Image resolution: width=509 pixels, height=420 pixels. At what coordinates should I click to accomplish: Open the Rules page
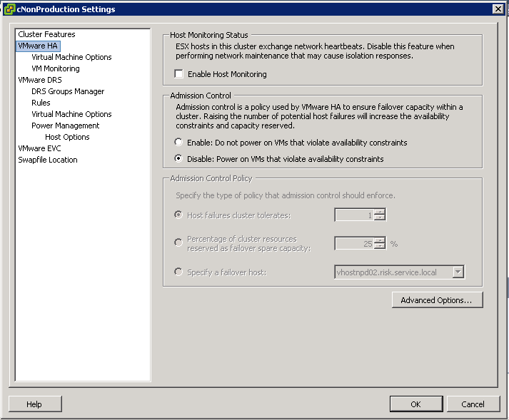pyautogui.click(x=41, y=103)
